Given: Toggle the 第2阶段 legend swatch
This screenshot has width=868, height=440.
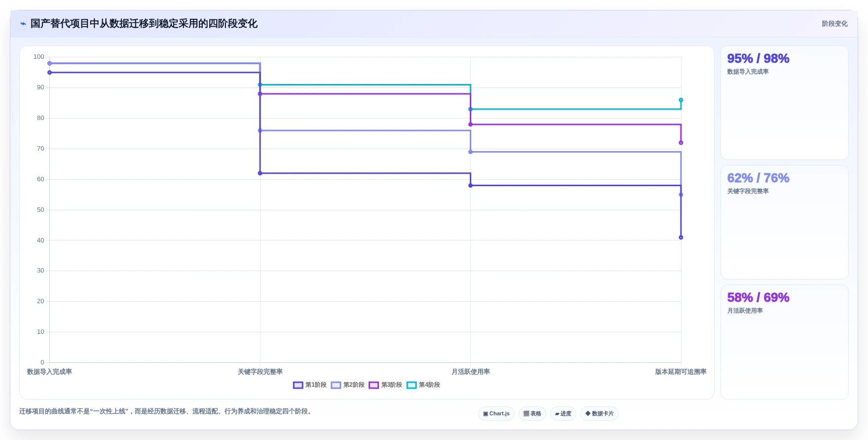Looking at the screenshot, I should pos(336,385).
